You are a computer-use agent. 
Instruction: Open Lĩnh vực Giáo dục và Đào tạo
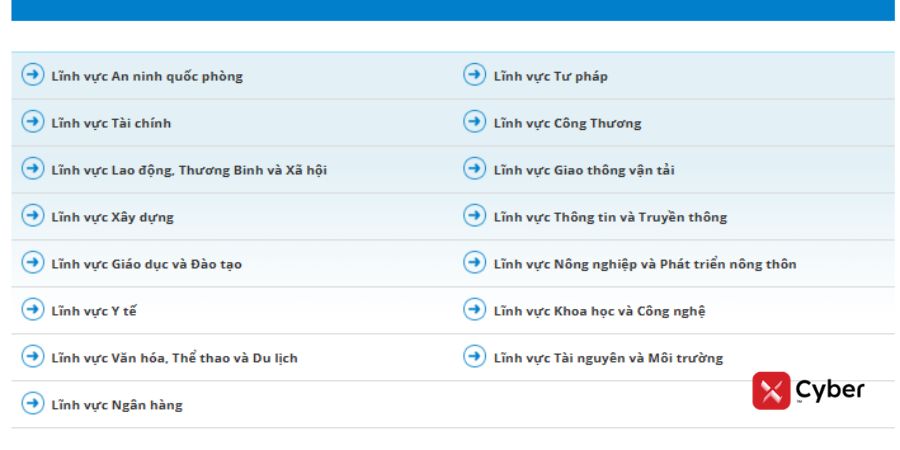[146, 264]
